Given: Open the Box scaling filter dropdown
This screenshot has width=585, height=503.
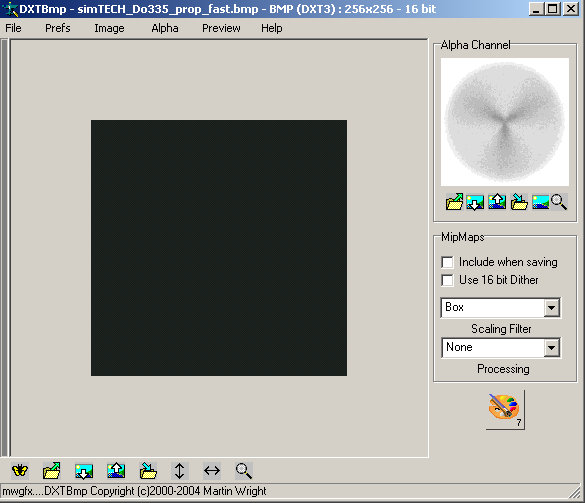Looking at the screenshot, I should [x=551, y=308].
